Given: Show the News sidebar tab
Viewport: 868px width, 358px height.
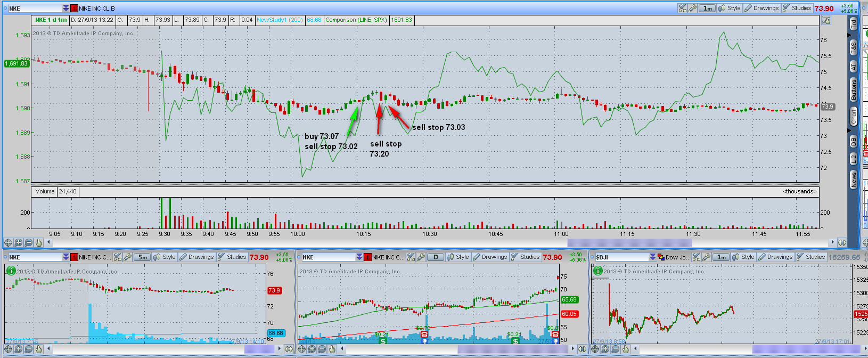Looking at the screenshot, I should [x=853, y=180].
